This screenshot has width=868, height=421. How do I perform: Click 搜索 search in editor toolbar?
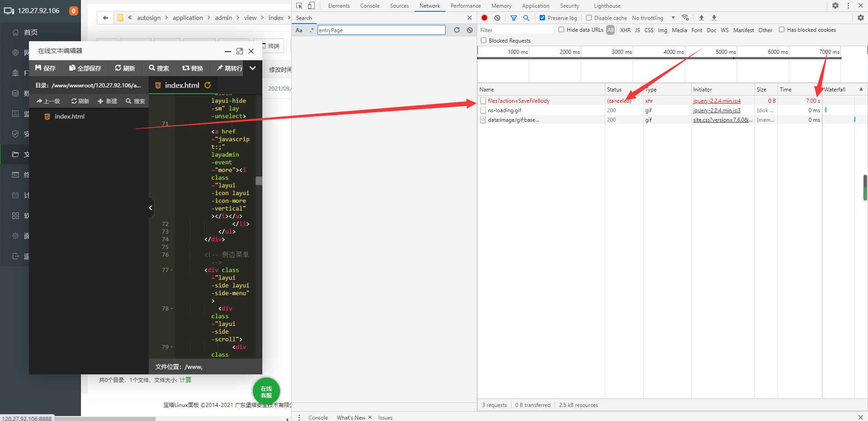[x=159, y=68]
